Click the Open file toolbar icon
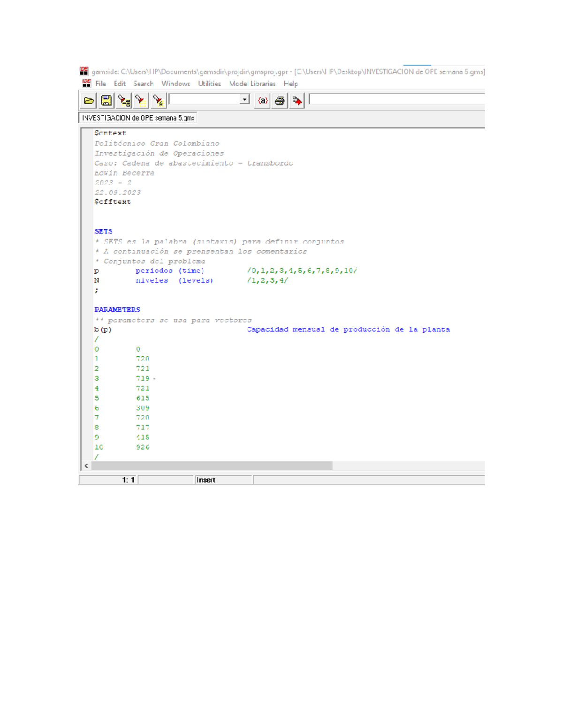This screenshot has width=563, height=728. click(x=89, y=100)
